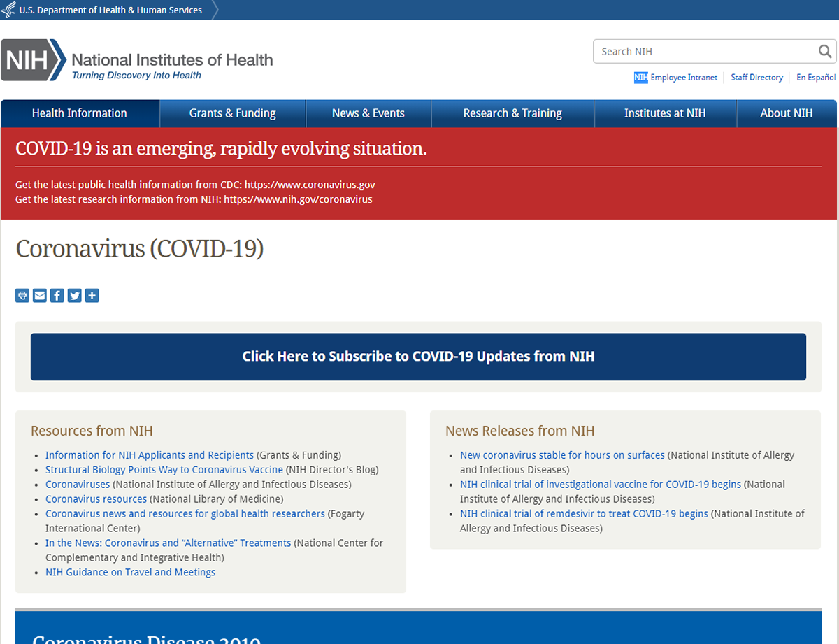This screenshot has width=839, height=644.
Task: Open the About NIH menu
Action: coord(787,113)
